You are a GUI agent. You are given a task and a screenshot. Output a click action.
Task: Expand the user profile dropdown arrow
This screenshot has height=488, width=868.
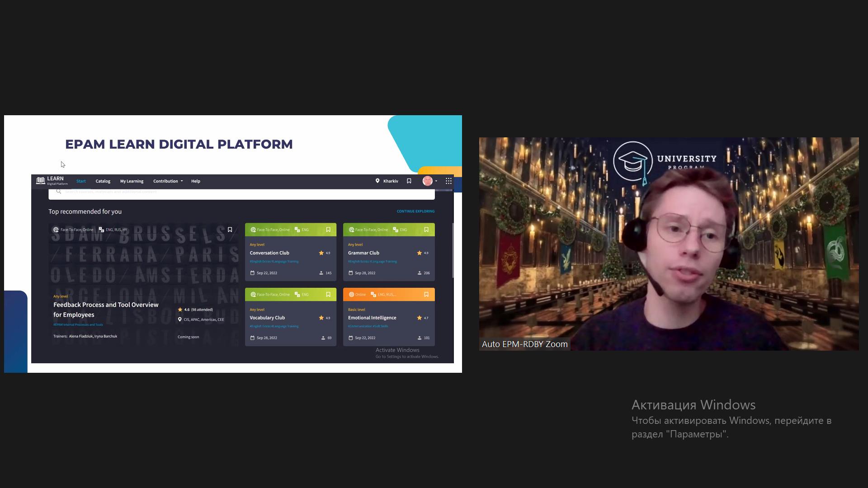(436, 181)
